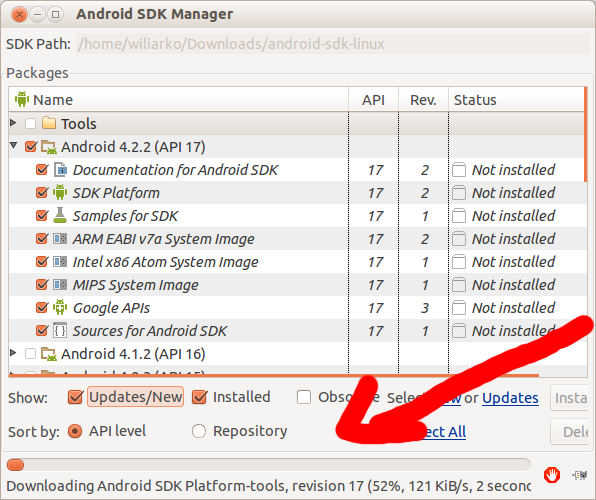This screenshot has width=596, height=500.
Task: Click the Tools folder icon
Action: [x=49, y=123]
